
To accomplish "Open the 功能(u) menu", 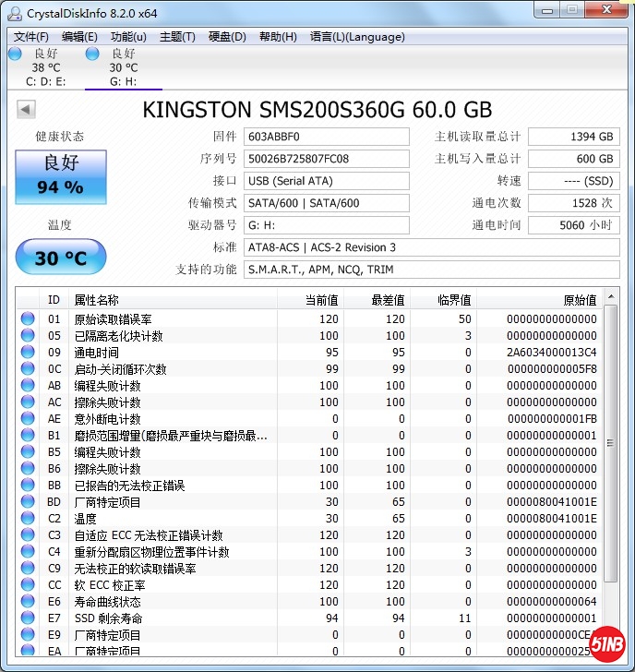I will pyautogui.click(x=128, y=37).
